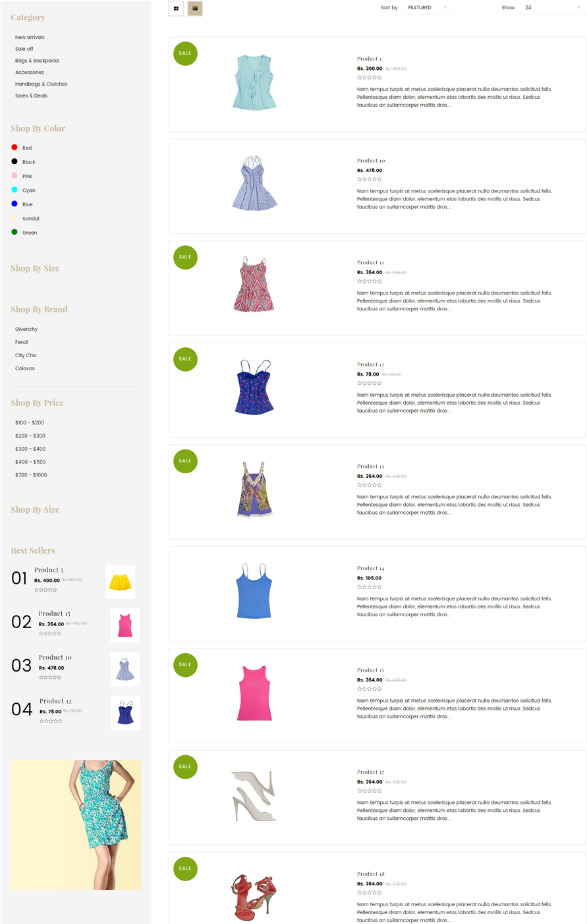Filter by Givenchy brand

coord(26,329)
